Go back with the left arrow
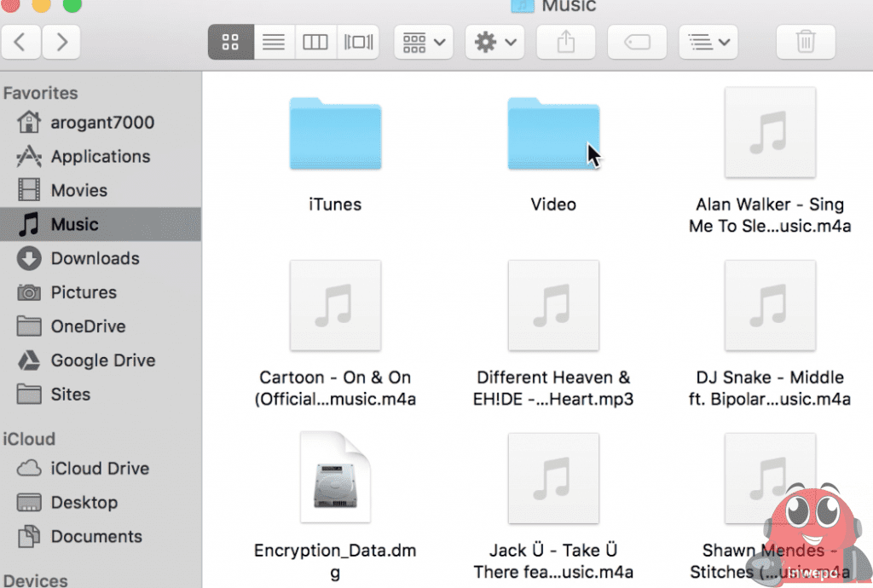The image size is (873, 588). pos(21,42)
